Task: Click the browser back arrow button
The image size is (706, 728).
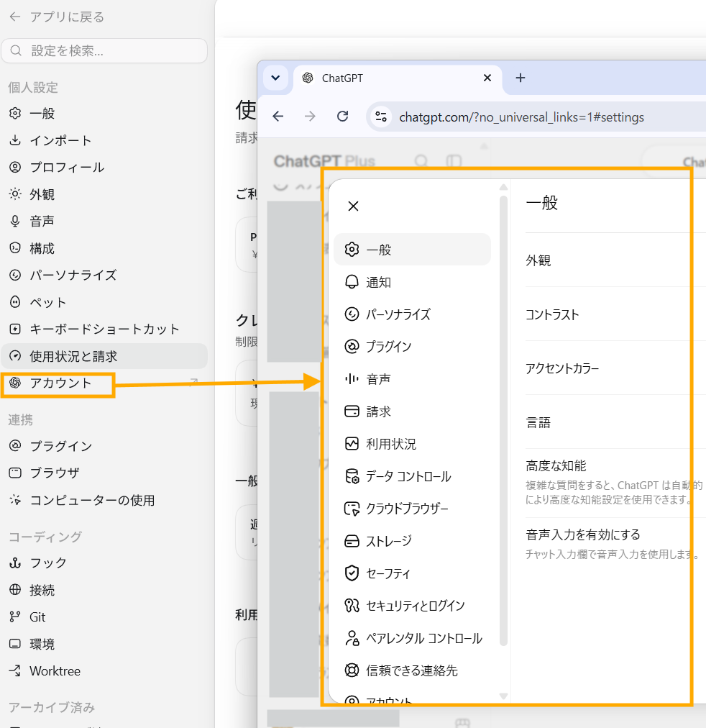Action: click(278, 116)
